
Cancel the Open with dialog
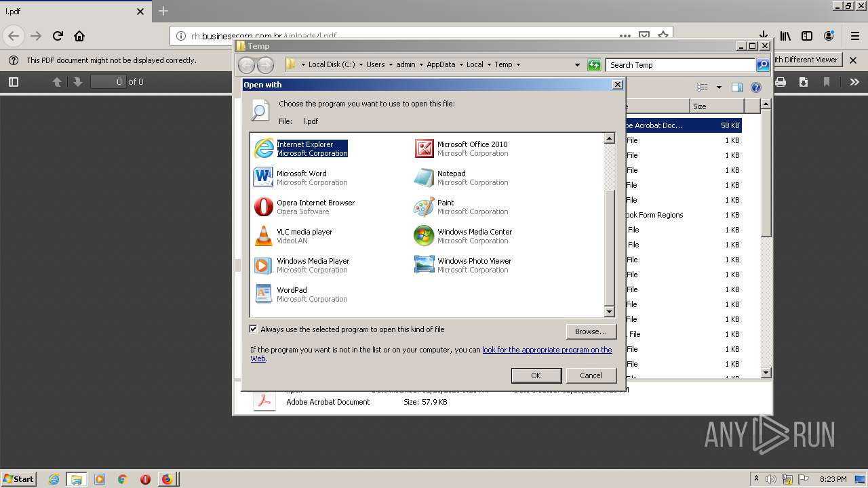[x=591, y=375]
